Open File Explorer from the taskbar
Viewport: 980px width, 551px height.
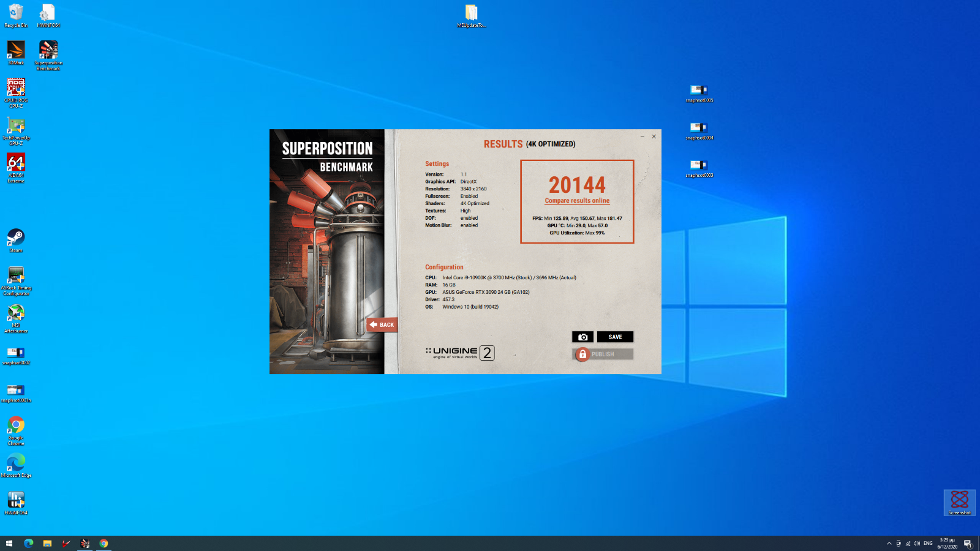(47, 543)
